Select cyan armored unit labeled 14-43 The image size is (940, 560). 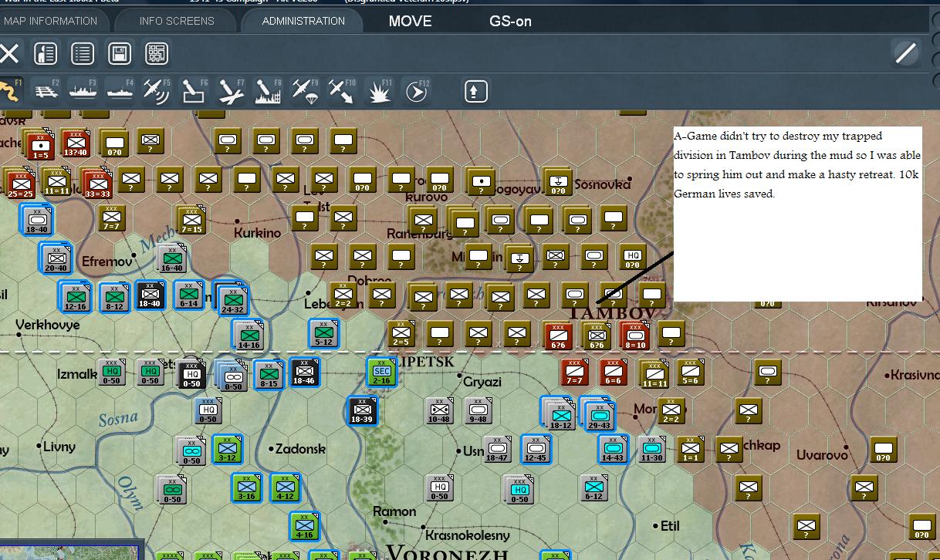click(x=613, y=448)
